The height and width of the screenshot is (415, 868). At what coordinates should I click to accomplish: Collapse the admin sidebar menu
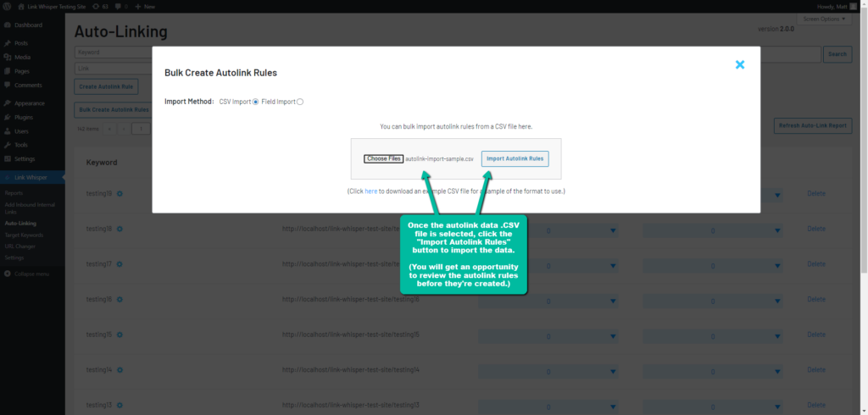(x=28, y=274)
